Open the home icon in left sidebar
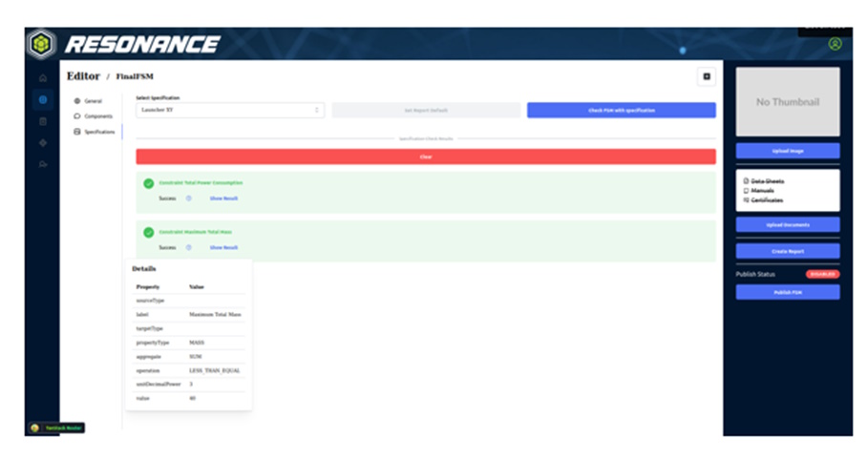The image size is (868, 458). coord(42,77)
